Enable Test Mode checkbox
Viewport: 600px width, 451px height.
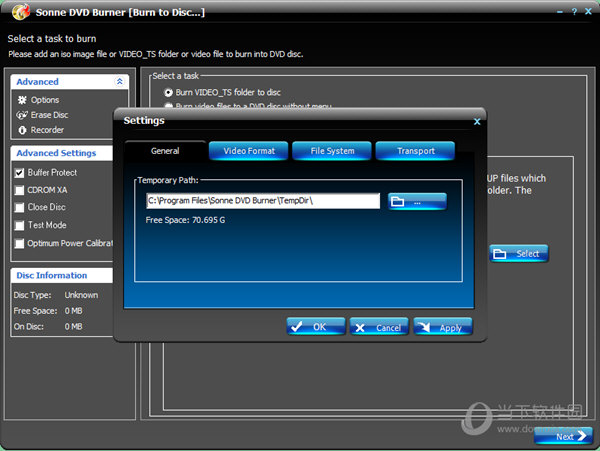click(19, 225)
